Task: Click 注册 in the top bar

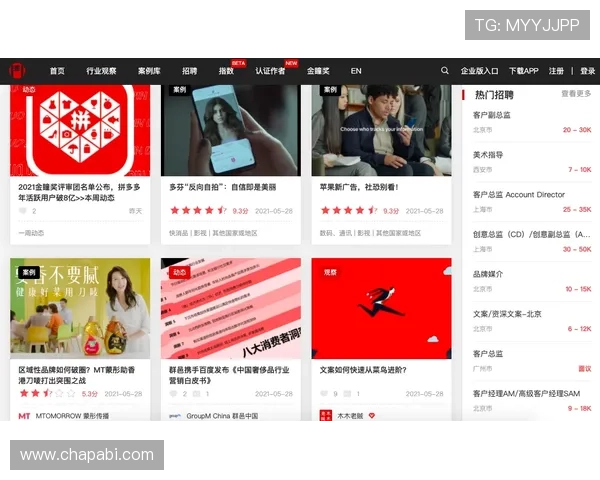Action: [x=556, y=71]
